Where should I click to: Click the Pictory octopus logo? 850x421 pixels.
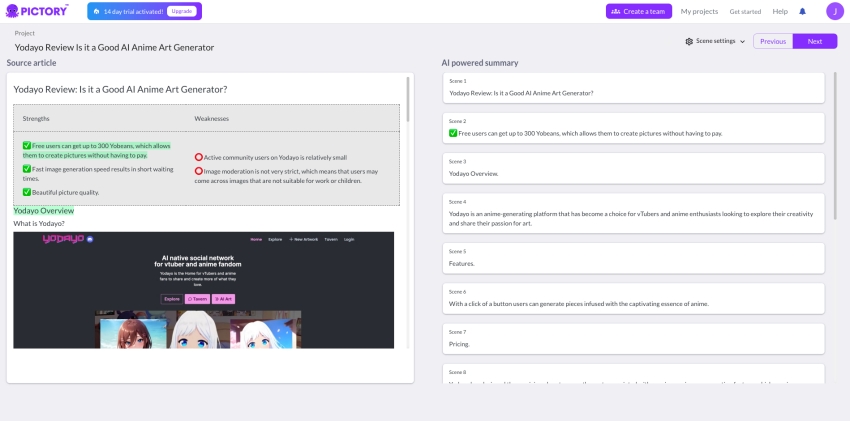tap(12, 11)
